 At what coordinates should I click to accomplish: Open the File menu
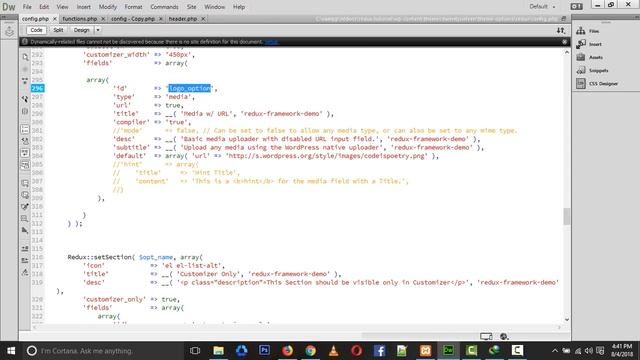click(27, 7)
